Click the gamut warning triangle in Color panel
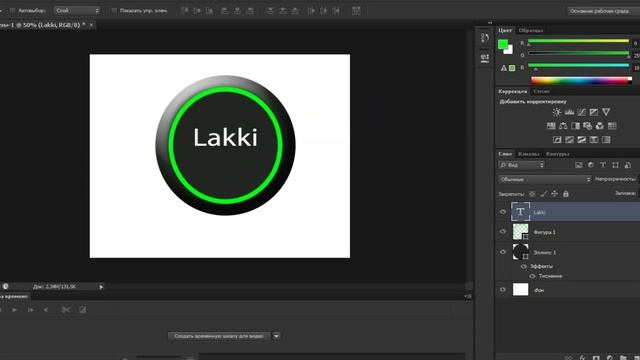 click(x=504, y=68)
